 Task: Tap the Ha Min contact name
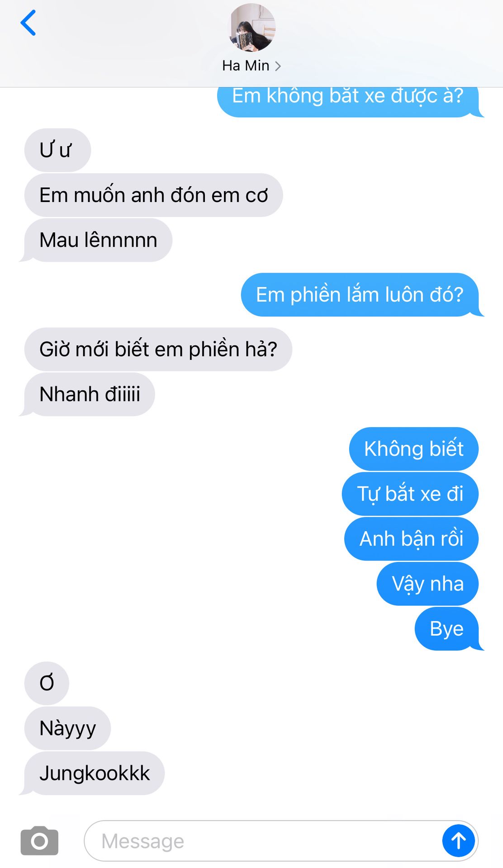point(246,66)
